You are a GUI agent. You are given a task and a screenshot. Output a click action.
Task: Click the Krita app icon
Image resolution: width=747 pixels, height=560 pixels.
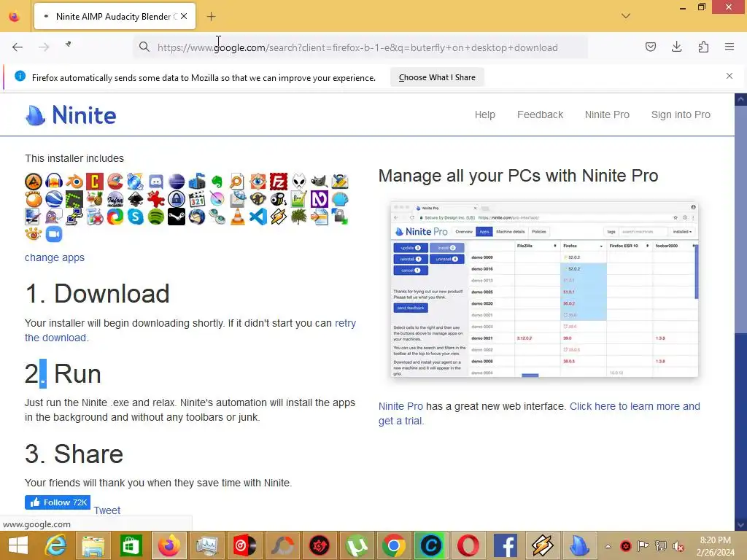pos(217,199)
